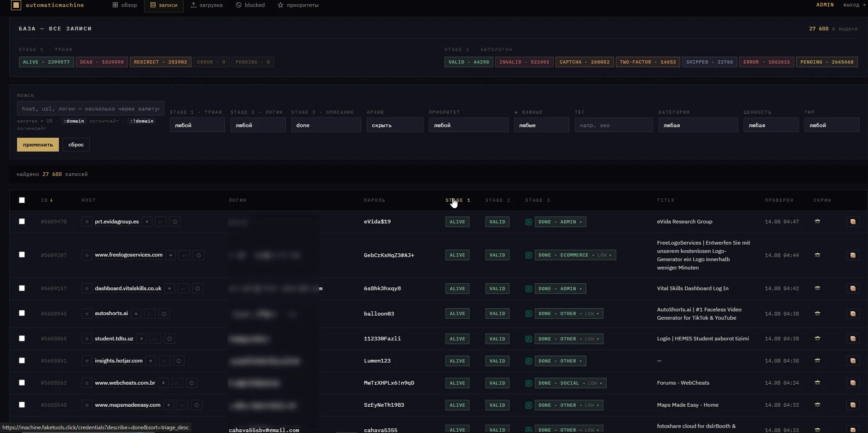The width and height of the screenshot is (868, 433).
Task: Click the block icon beside insights.hotjar.com
Action: point(179,361)
